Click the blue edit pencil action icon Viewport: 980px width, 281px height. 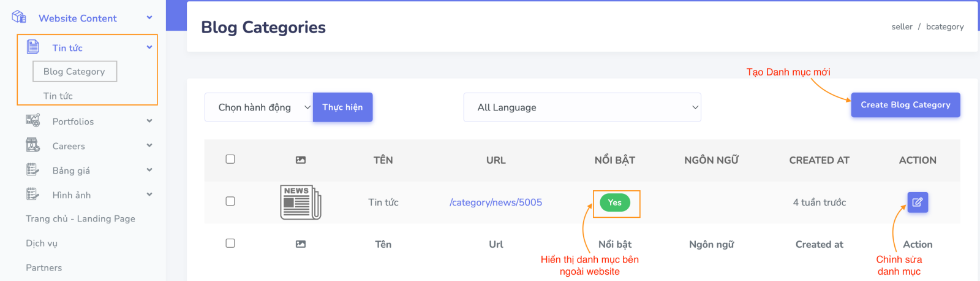918,202
